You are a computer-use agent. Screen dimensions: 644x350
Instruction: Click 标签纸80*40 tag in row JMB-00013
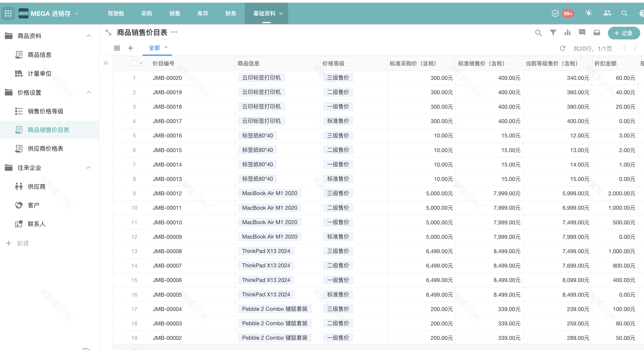coord(258,179)
